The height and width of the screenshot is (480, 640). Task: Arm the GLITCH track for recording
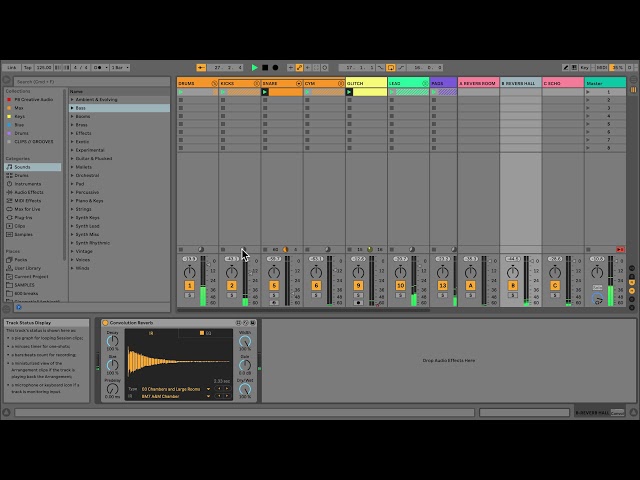358,303
